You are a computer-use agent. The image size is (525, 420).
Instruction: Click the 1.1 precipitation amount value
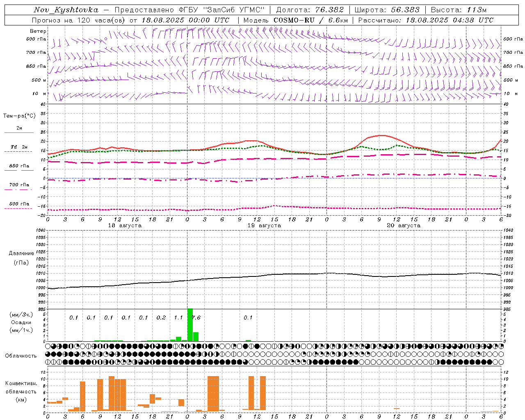(178, 318)
